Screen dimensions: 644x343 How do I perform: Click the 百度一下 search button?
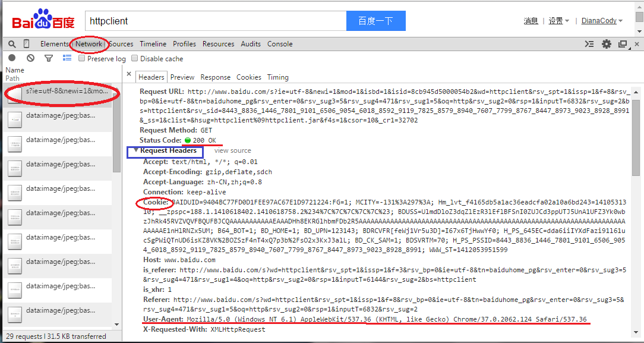point(376,21)
